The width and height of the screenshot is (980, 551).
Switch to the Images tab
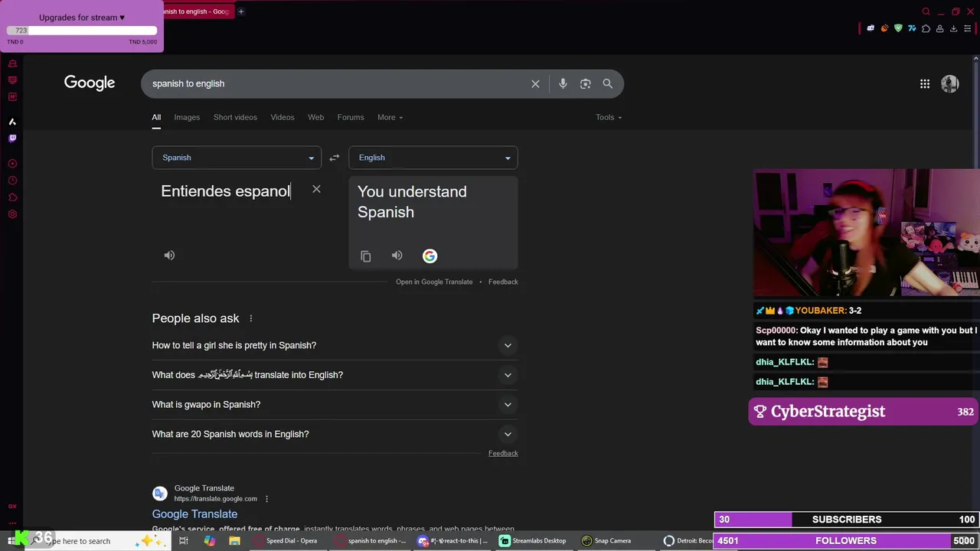click(x=187, y=117)
